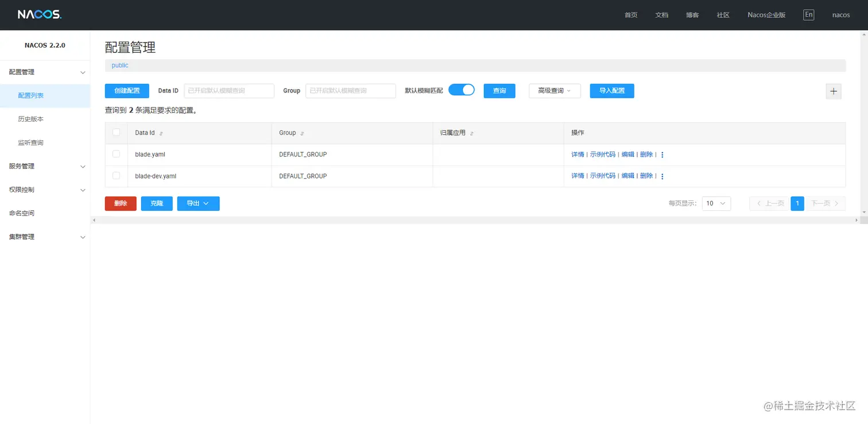Viewport: 868px width, 424px height.
Task: Expand the 集群管理 sidebar menu
Action: click(45, 237)
